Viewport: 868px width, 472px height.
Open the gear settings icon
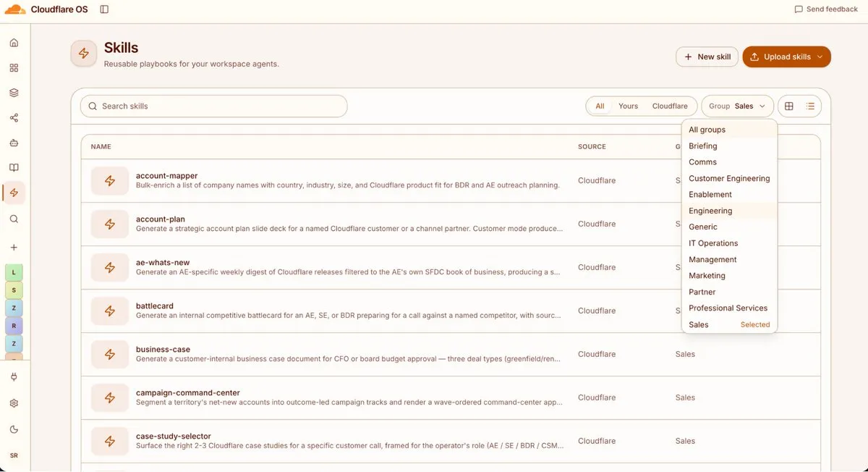click(x=14, y=403)
